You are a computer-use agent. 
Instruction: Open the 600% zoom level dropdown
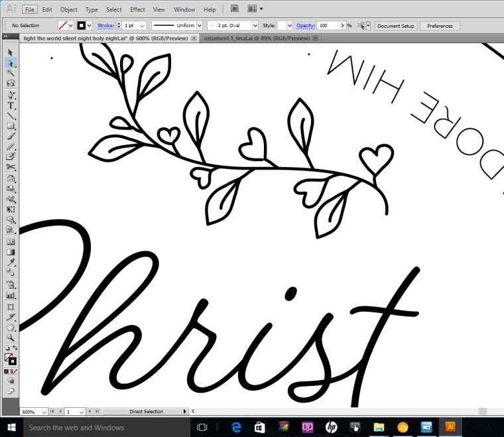click(x=44, y=412)
